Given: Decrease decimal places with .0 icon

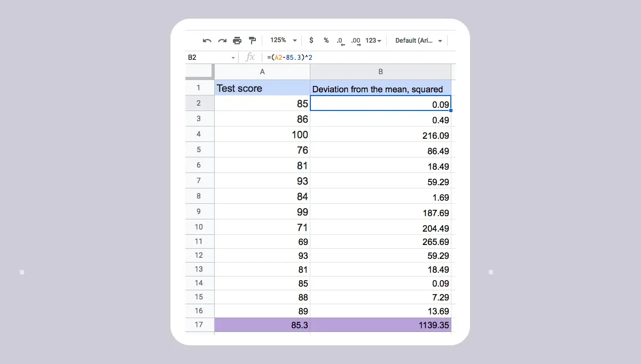Looking at the screenshot, I should click(x=340, y=40).
